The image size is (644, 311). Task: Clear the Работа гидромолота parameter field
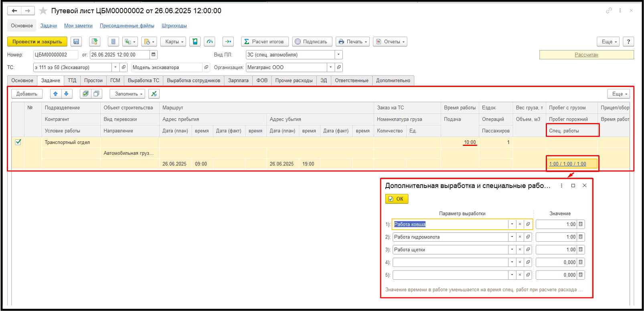(x=520, y=237)
